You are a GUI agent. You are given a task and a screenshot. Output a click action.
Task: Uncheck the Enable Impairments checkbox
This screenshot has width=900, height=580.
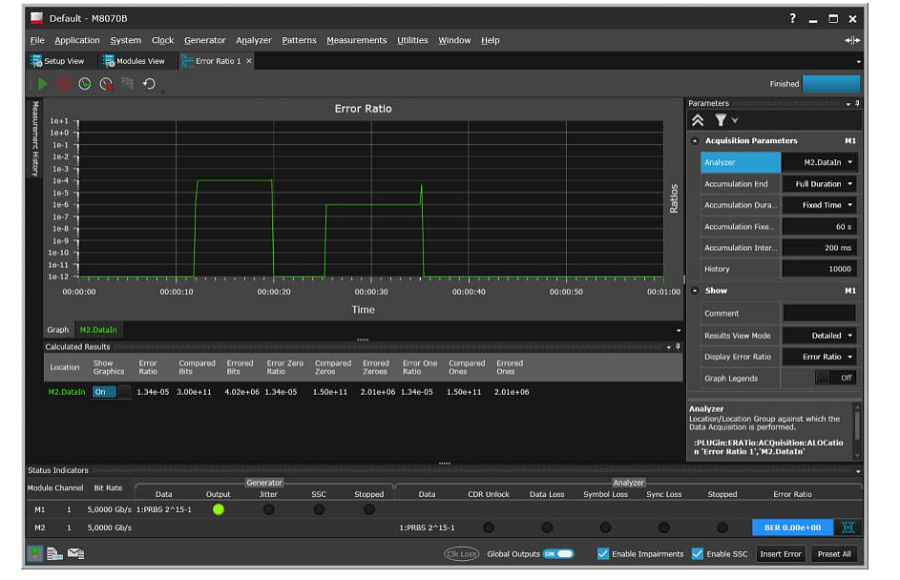(x=603, y=554)
